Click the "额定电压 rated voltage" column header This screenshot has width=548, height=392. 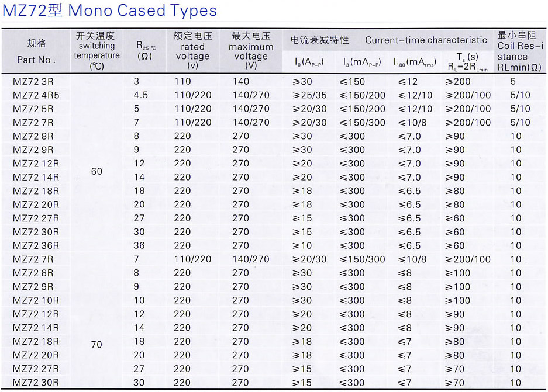coord(192,51)
